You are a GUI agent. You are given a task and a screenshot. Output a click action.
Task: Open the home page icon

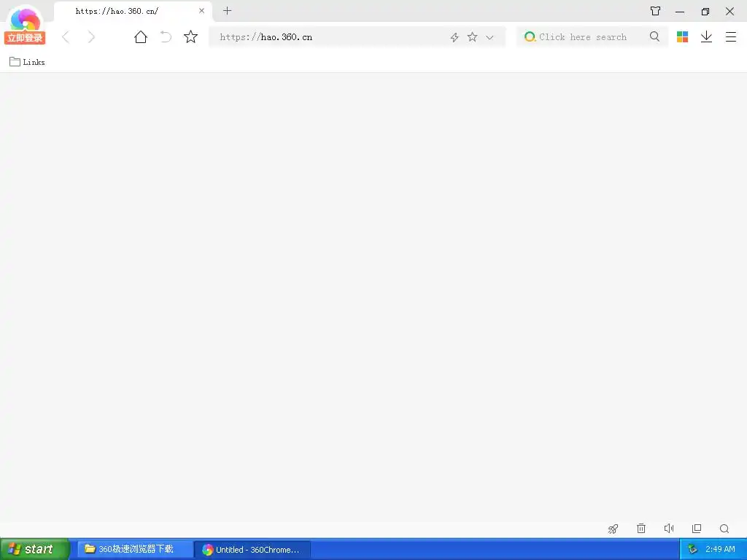click(141, 37)
